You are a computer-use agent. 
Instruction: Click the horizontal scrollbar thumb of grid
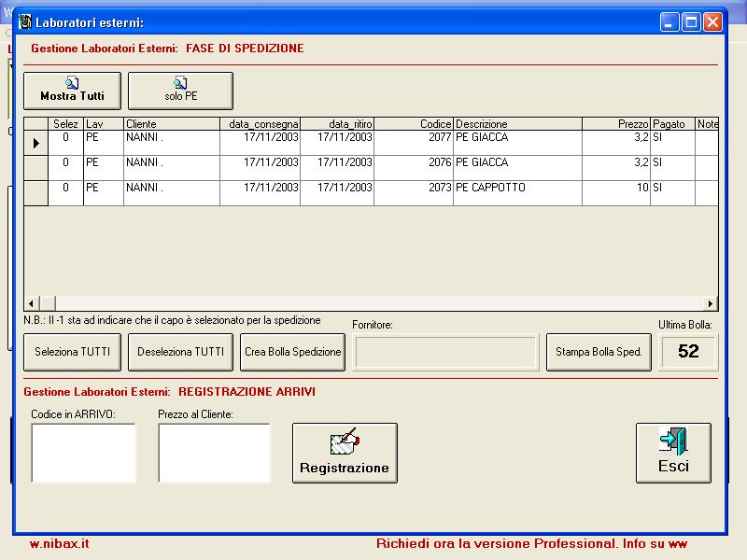pos(48,303)
